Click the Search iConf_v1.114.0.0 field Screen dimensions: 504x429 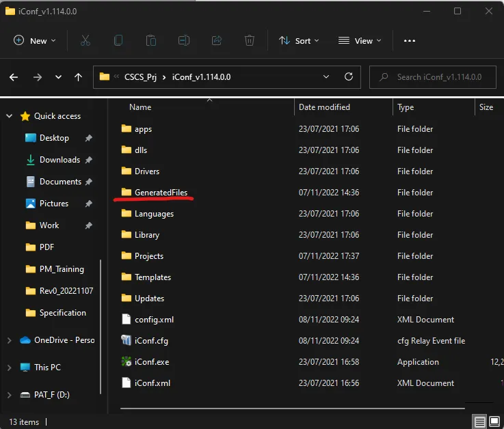point(433,77)
